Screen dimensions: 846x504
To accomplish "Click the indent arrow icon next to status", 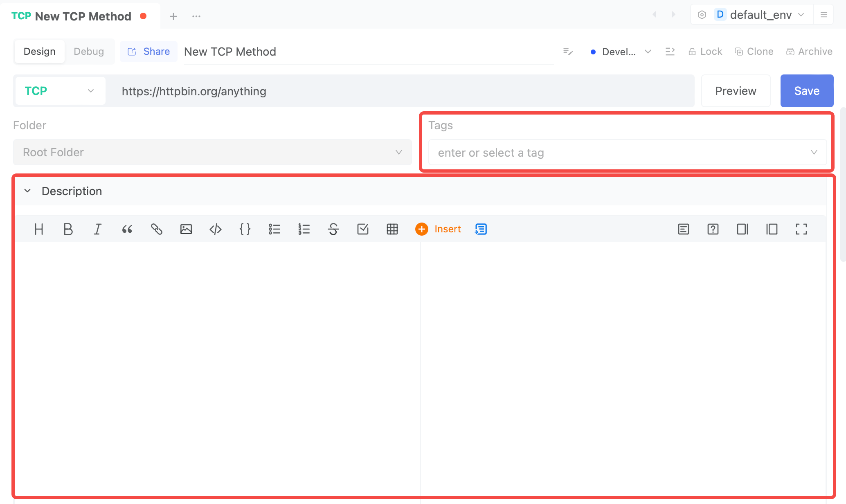I will [x=670, y=52].
